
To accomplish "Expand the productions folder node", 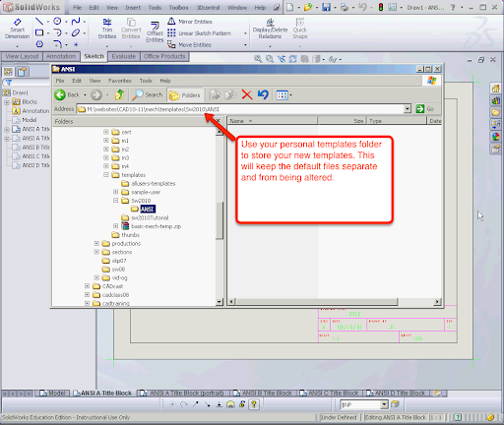I will coord(96,243).
